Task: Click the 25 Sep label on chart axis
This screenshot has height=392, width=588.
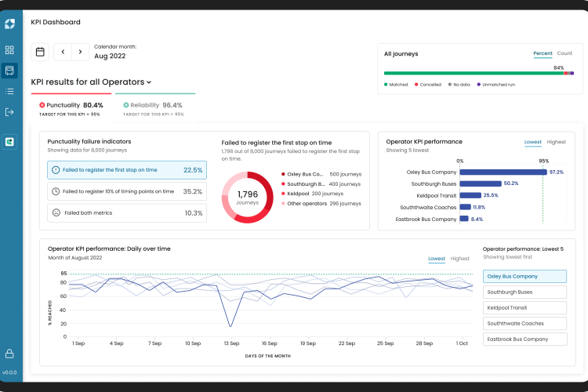Action: pyautogui.click(x=385, y=343)
